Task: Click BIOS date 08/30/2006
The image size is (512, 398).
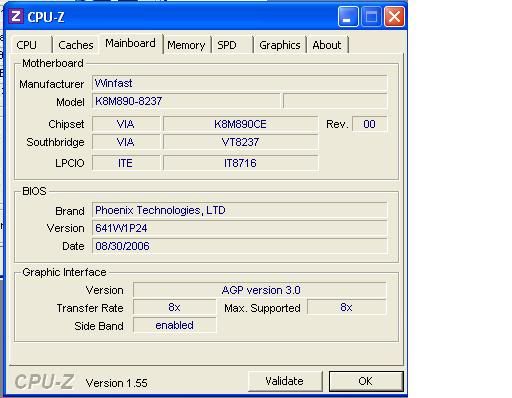Action: pos(240,246)
